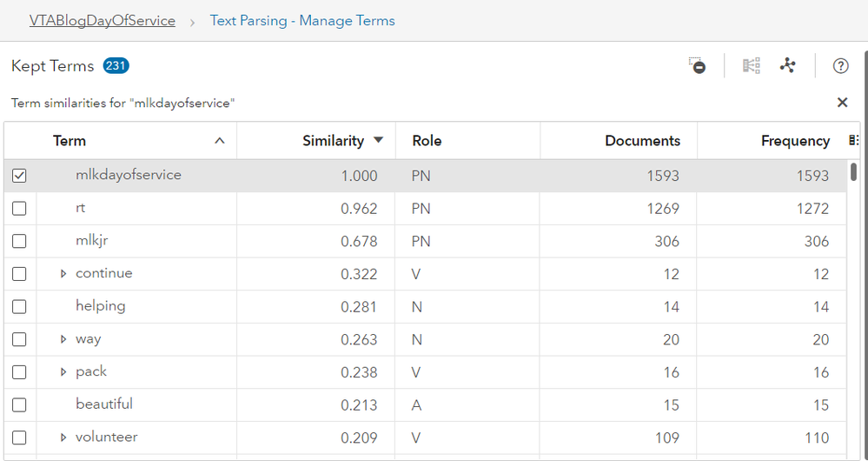
Task: Click the Similarity descending sort arrow
Action: [378, 140]
